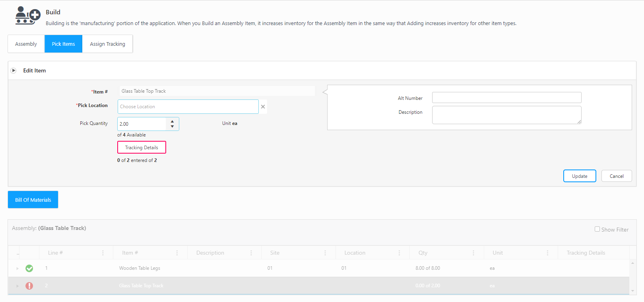Enable the Show Filter checkbox
Image resolution: width=644 pixels, height=302 pixels.
click(x=597, y=229)
